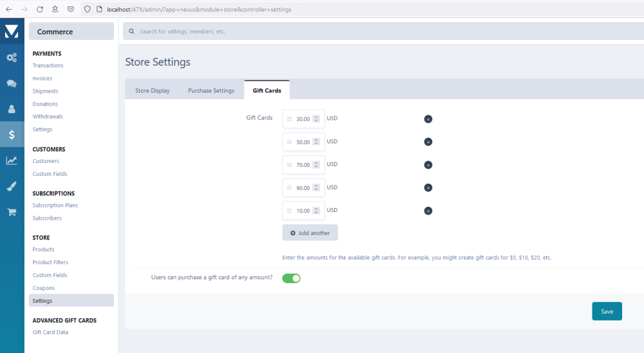Click the Invision Community logo icon

[12, 31]
